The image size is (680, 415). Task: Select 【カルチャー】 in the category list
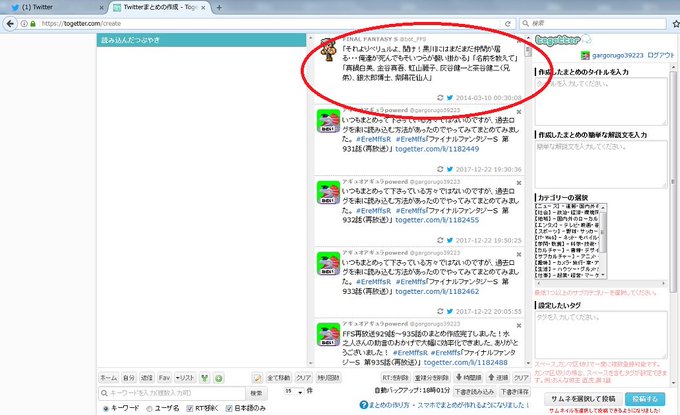[566, 250]
